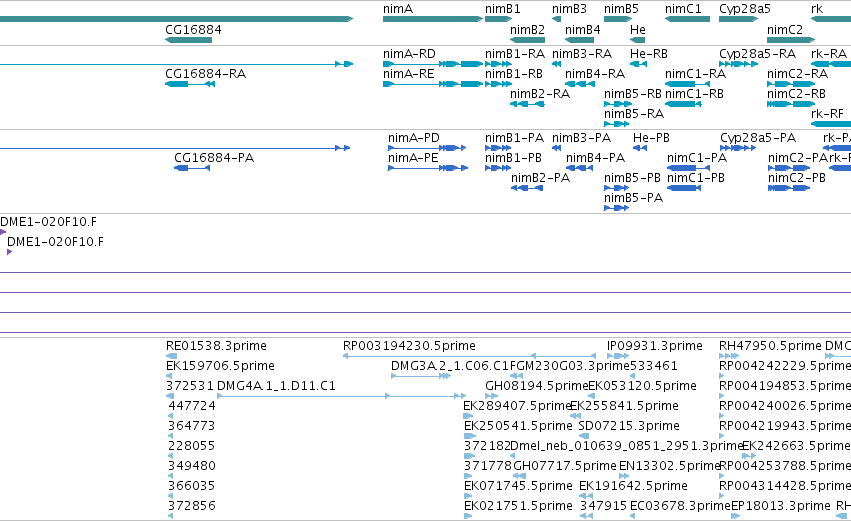The width and height of the screenshot is (851, 521).
Task: Click the nimB3-RA transcript label
Action: tap(582, 54)
